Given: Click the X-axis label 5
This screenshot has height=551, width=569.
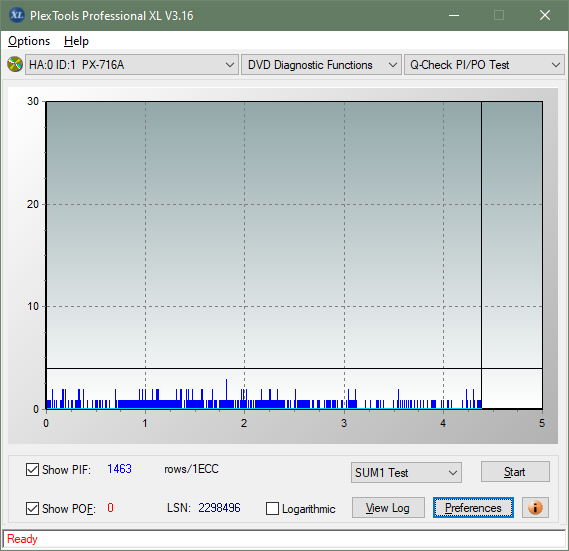Looking at the screenshot, I should pyautogui.click(x=542, y=423).
